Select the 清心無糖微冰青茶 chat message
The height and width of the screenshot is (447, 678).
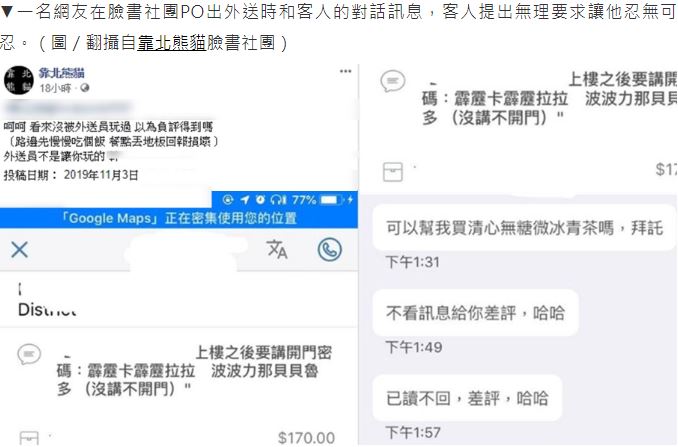point(524,228)
